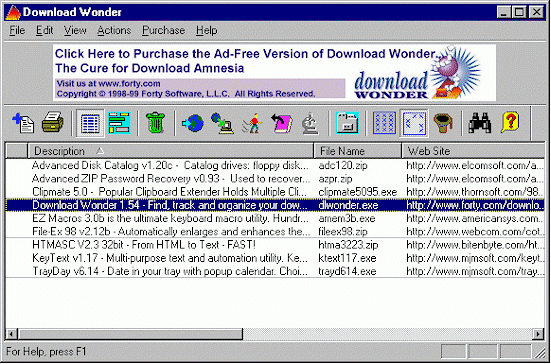Select the Advanced ZIP Password Recovery v0.93 row
551x364 pixels.
[x=275, y=178]
